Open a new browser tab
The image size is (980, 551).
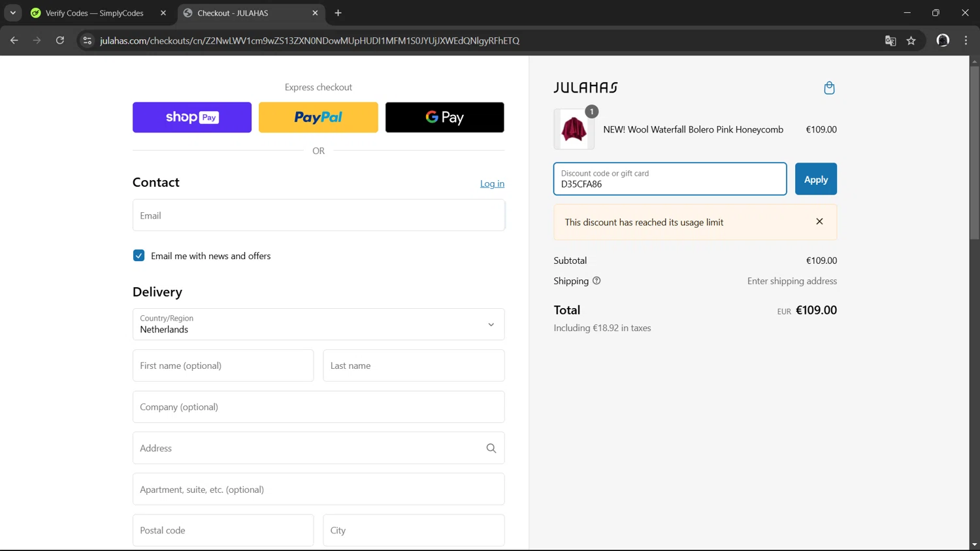pos(338,13)
